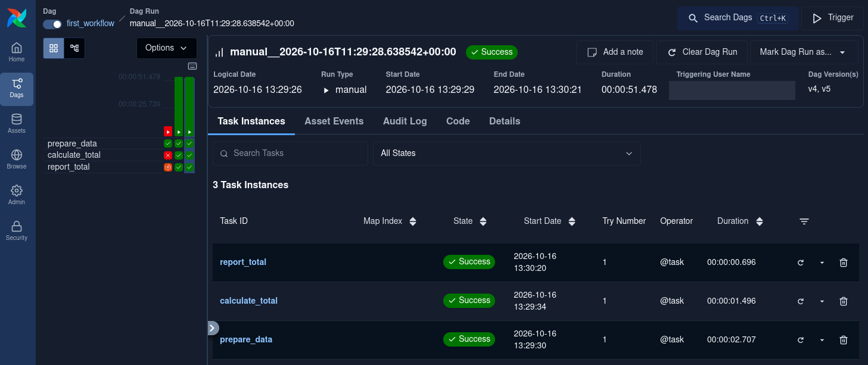
Task: Go to Home in the sidebar
Action: tap(17, 52)
